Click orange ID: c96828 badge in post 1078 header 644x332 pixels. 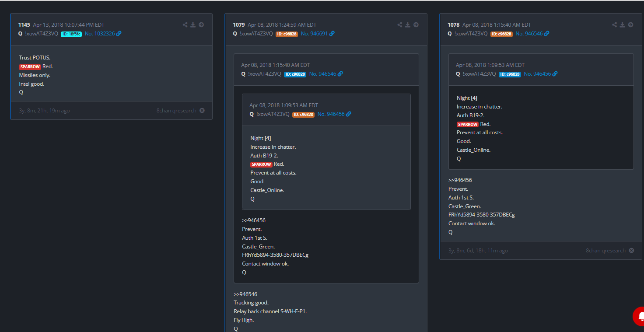click(501, 34)
